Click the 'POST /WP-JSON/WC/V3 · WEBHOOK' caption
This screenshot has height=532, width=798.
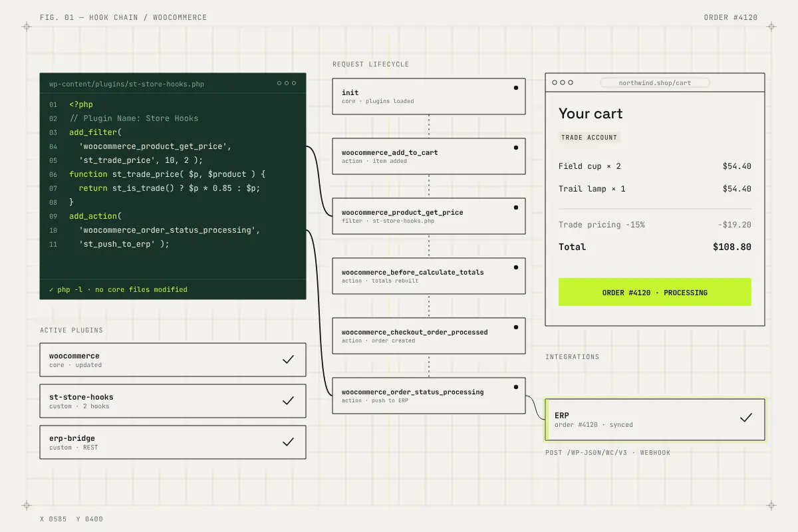tap(608, 453)
